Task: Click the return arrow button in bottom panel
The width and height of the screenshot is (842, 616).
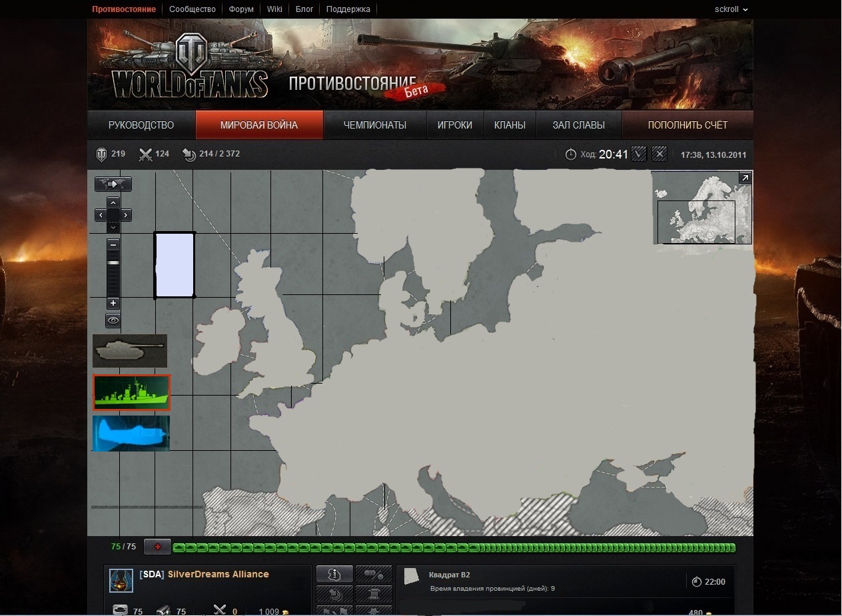Action: (x=334, y=593)
